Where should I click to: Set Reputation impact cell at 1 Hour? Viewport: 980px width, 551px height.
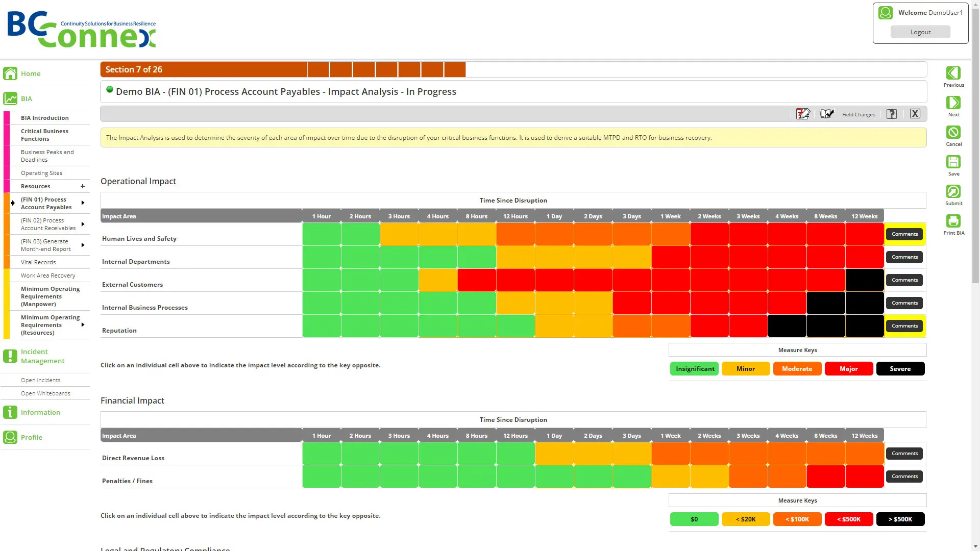pos(322,326)
